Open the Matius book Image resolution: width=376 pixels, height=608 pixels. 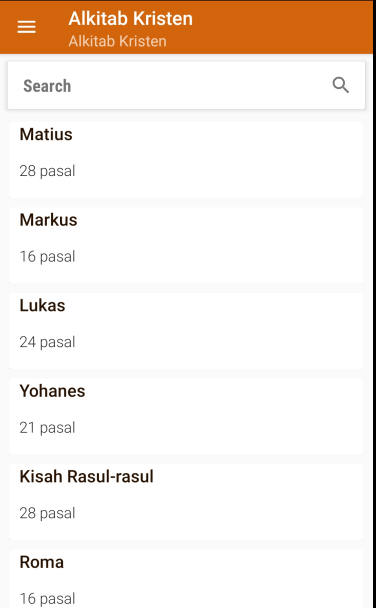click(x=186, y=160)
